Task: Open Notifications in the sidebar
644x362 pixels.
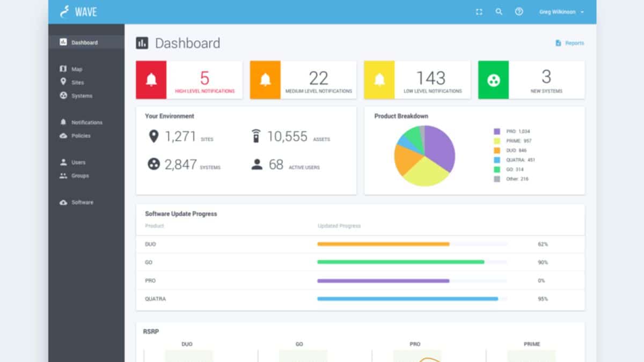Action: coord(86,122)
